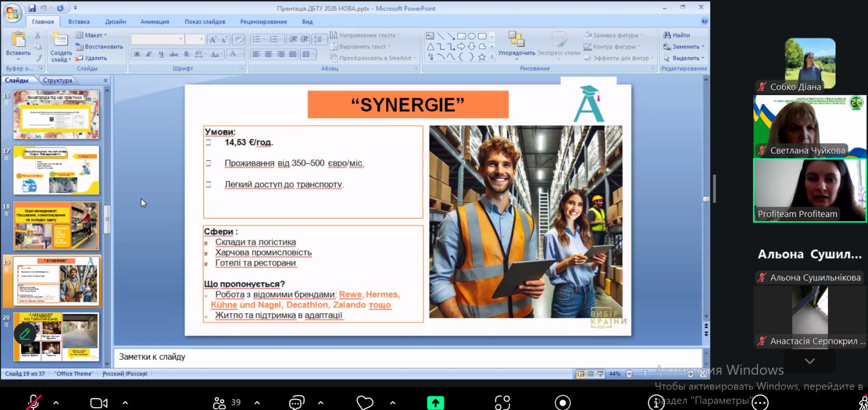Click the Создать слайд icon
868x410 pixels.
[x=60, y=40]
